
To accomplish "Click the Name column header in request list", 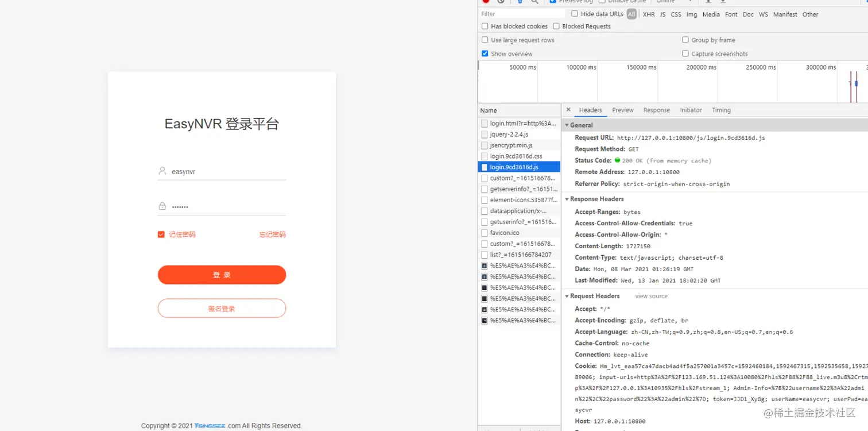I will click(x=519, y=110).
